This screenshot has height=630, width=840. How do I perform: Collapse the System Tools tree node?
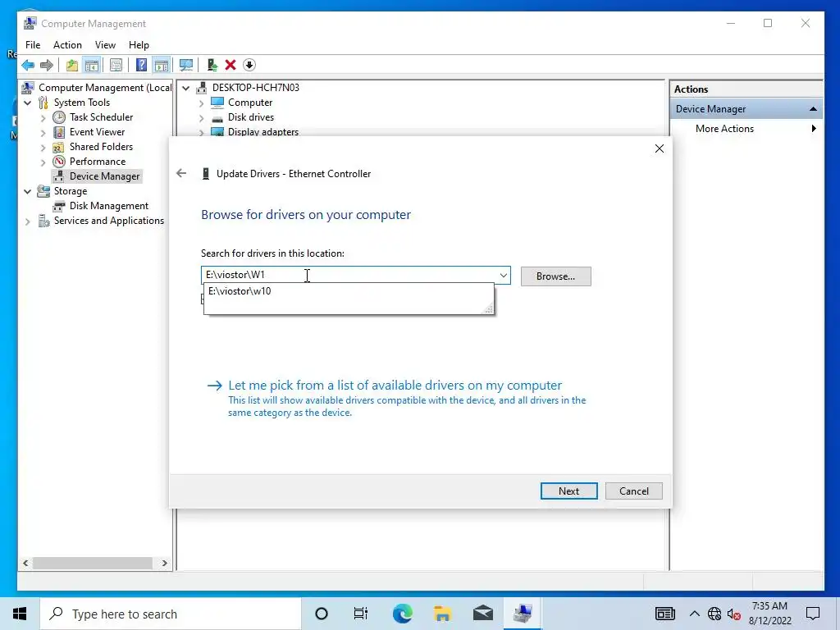coord(28,103)
